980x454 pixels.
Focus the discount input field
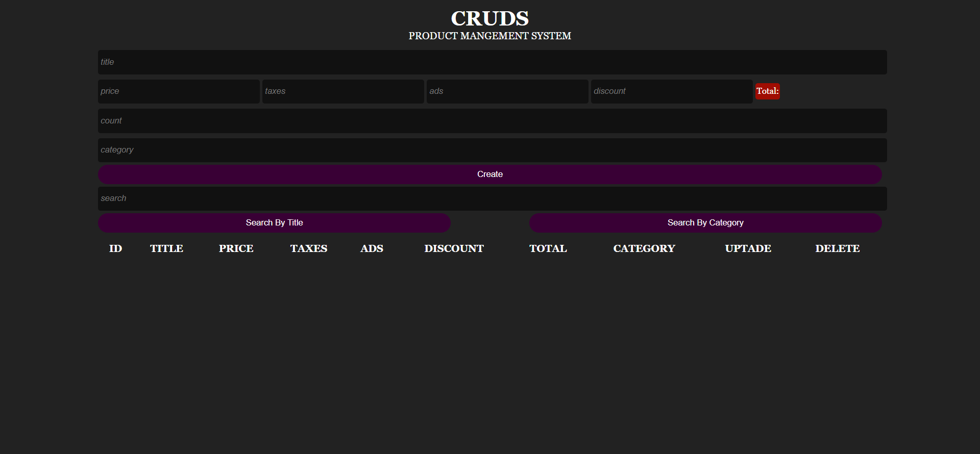pos(672,91)
